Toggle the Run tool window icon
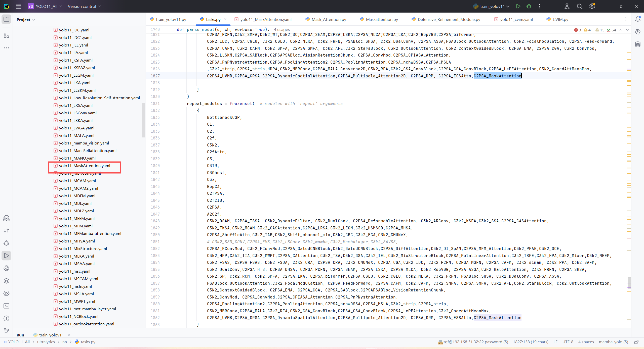 [7, 256]
